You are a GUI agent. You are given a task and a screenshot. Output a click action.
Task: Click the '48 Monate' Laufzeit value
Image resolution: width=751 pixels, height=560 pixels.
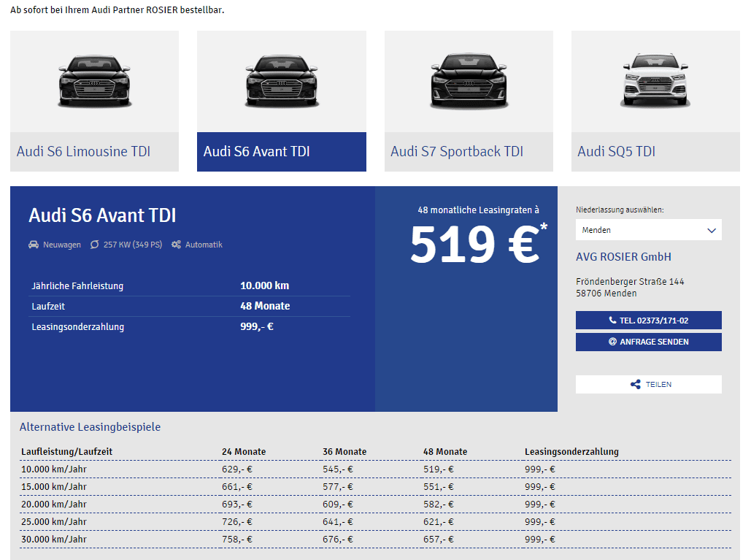[265, 306]
